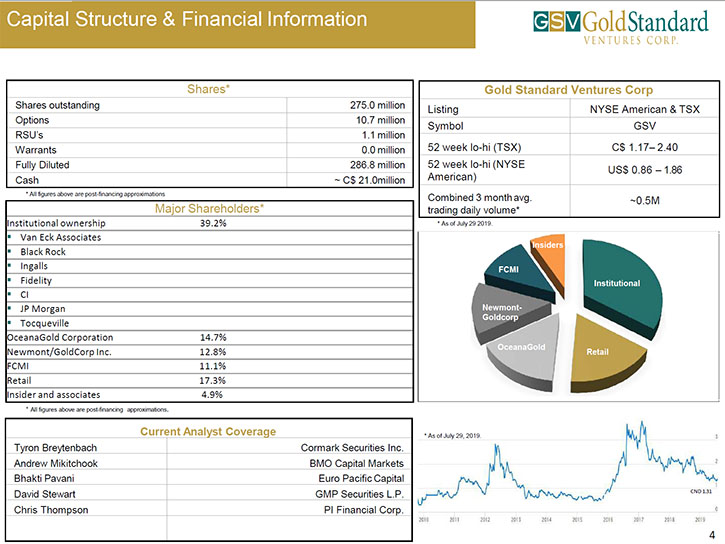The image size is (725, 544).
Task: Select the JP Morgan entry
Action: click(43, 309)
